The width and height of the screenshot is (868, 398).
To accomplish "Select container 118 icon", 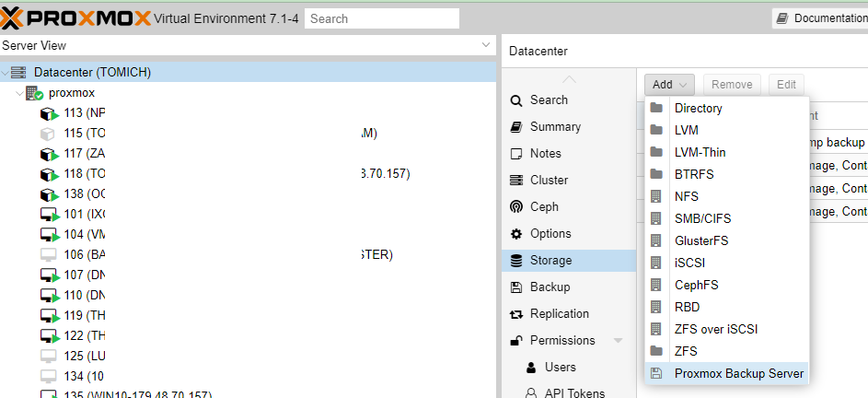I will 50,174.
